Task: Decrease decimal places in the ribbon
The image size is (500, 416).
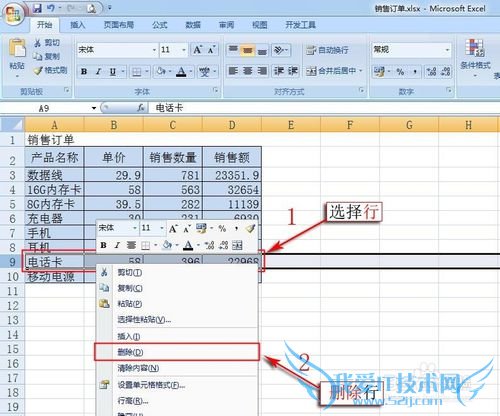Action: click(445, 71)
